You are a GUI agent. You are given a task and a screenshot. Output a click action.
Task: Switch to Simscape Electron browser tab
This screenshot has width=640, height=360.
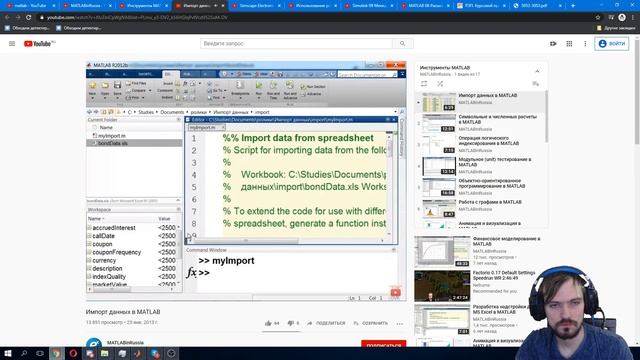(x=256, y=6)
